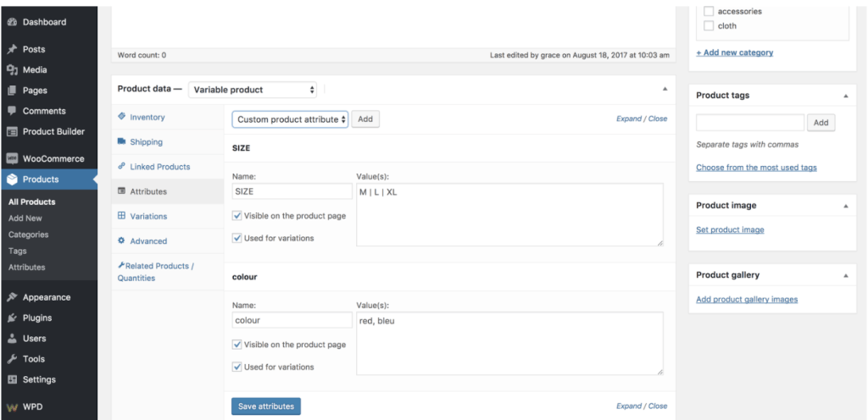Click the Dashboard gauge icon in sidebar
The height and width of the screenshot is (420, 868).
tap(12, 22)
